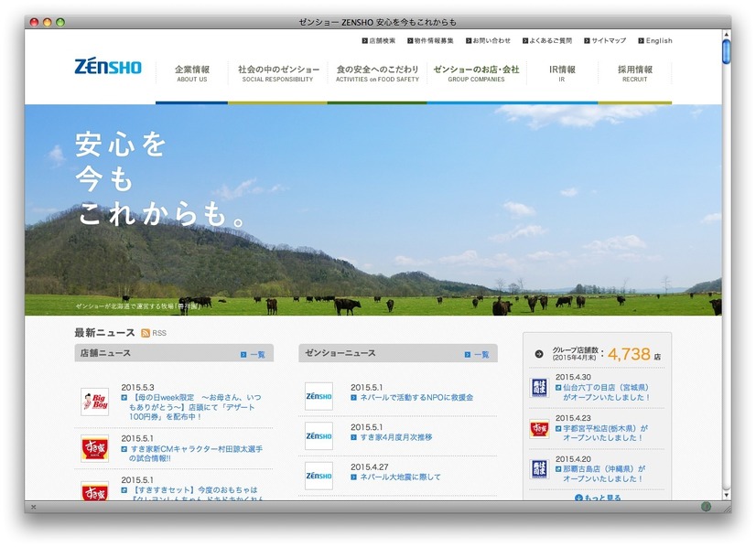Screen dimensions: 756x547
Task: Switch to the English site
Action: tap(655, 41)
